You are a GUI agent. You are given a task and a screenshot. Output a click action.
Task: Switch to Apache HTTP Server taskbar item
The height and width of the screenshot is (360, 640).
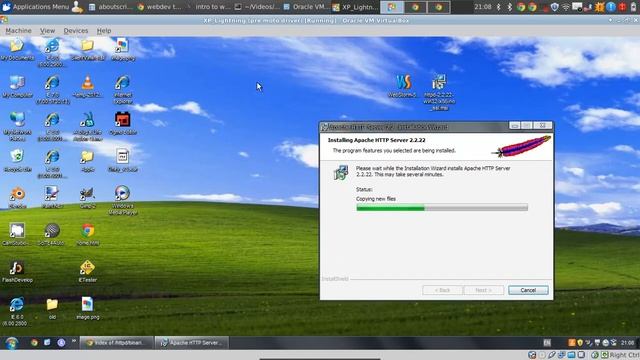pos(191,342)
